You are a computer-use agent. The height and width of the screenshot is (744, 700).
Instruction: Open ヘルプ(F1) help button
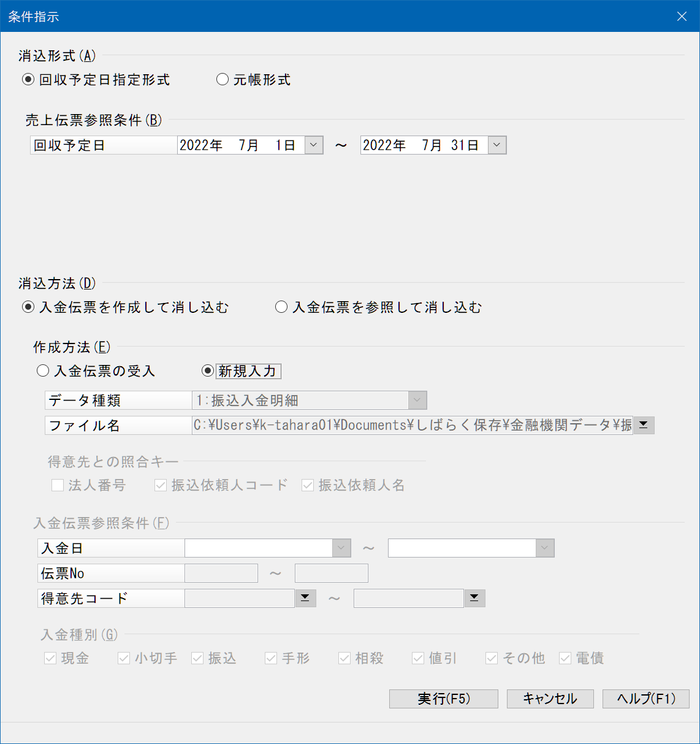point(645,699)
